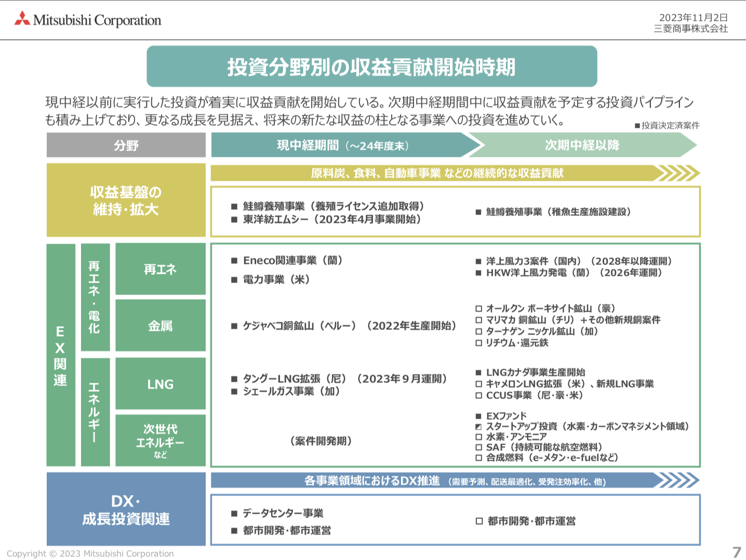The height and width of the screenshot is (560, 746).
Task: Click 都市開発・都市運営 with the filled square
Action: click(287, 530)
